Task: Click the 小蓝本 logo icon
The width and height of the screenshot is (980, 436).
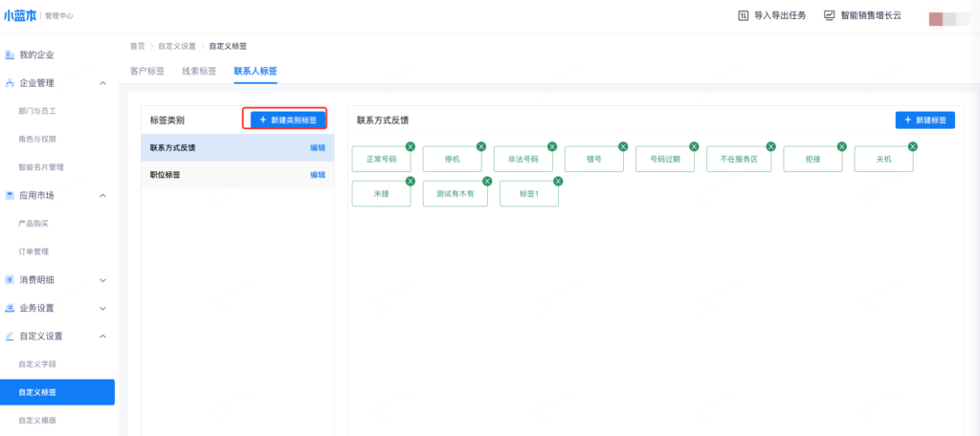Action: tap(21, 15)
